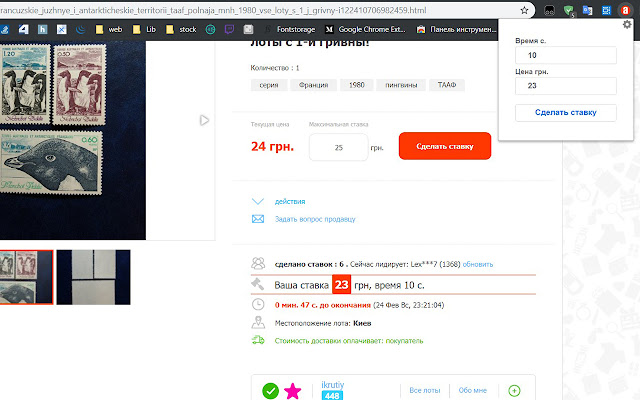Click the green verified checkmark icon
Screen dimensions: 640x400
(270, 391)
